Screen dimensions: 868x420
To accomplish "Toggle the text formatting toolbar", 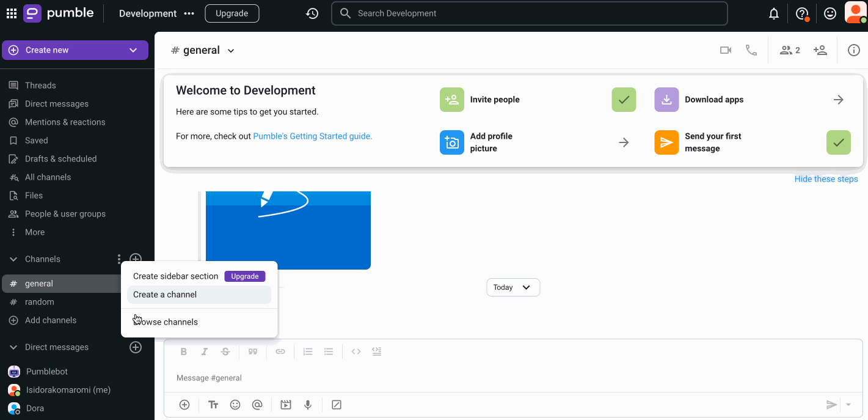I will pyautogui.click(x=213, y=405).
